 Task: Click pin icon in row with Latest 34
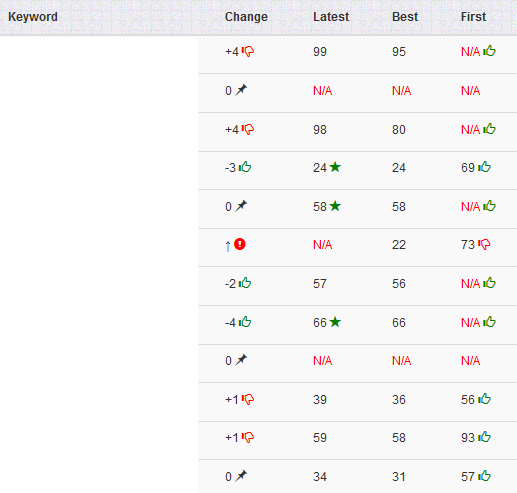(x=241, y=476)
